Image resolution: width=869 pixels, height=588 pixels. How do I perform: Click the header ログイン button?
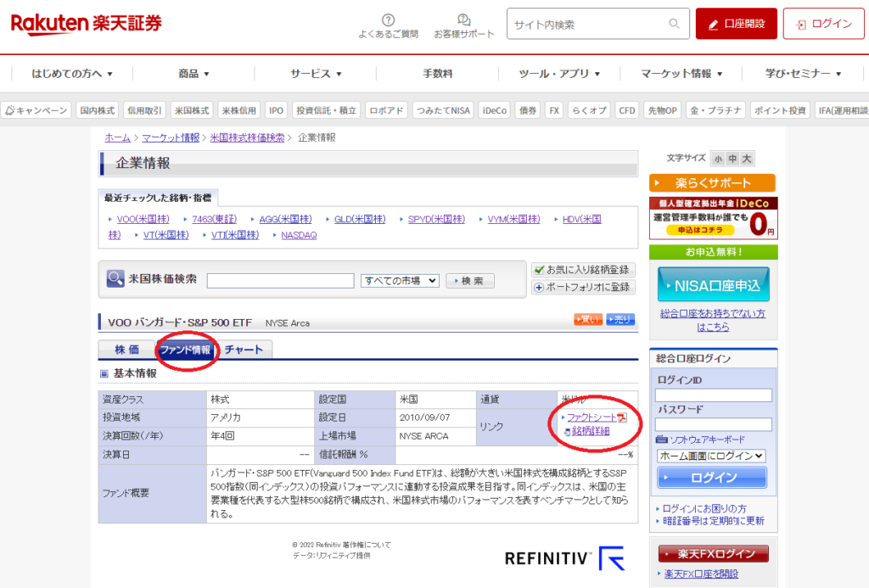point(823,24)
